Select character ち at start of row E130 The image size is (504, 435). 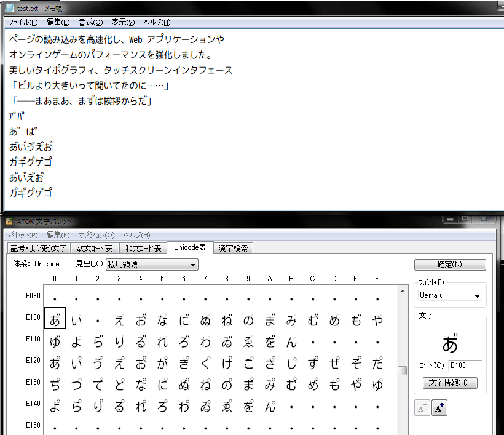point(55,385)
